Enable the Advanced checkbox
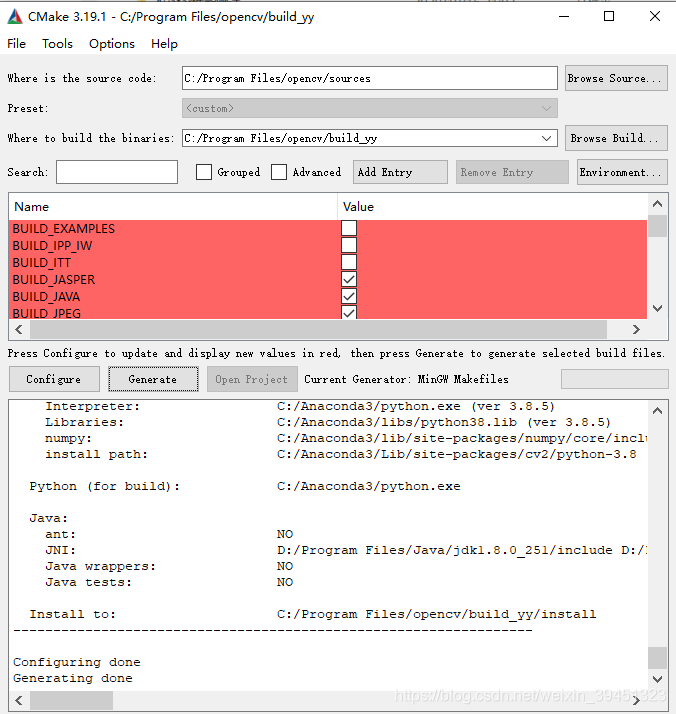 click(279, 172)
